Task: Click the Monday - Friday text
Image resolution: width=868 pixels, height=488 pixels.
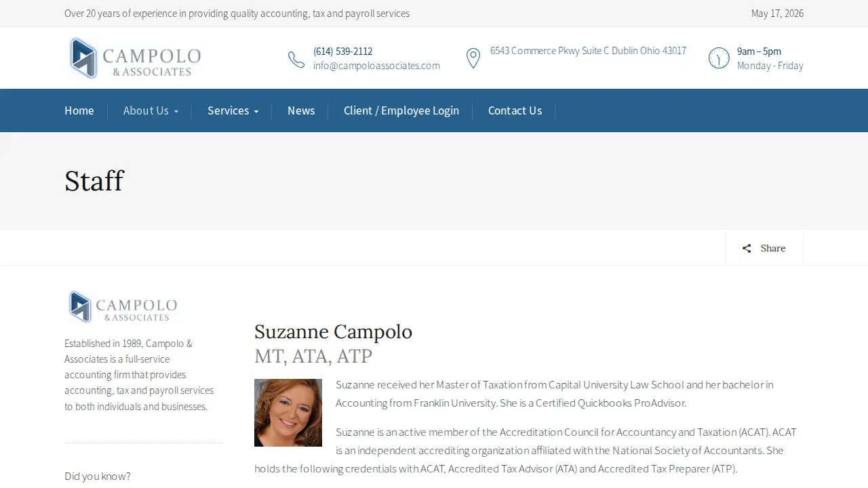Action: tap(770, 66)
